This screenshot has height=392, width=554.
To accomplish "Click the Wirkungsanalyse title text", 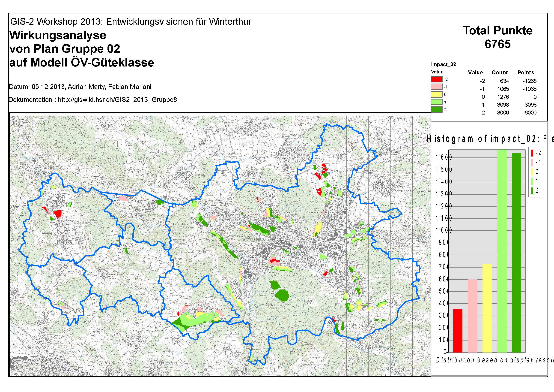I will coord(58,35).
